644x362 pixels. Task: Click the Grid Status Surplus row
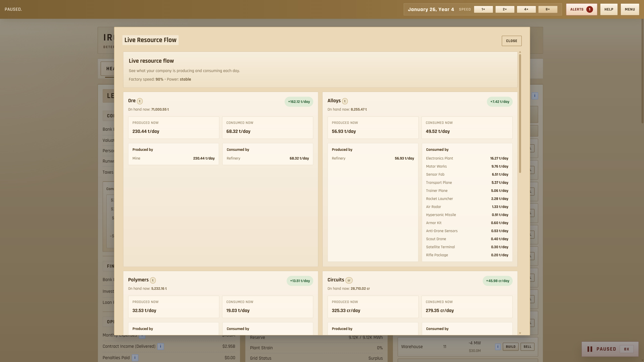point(316,358)
